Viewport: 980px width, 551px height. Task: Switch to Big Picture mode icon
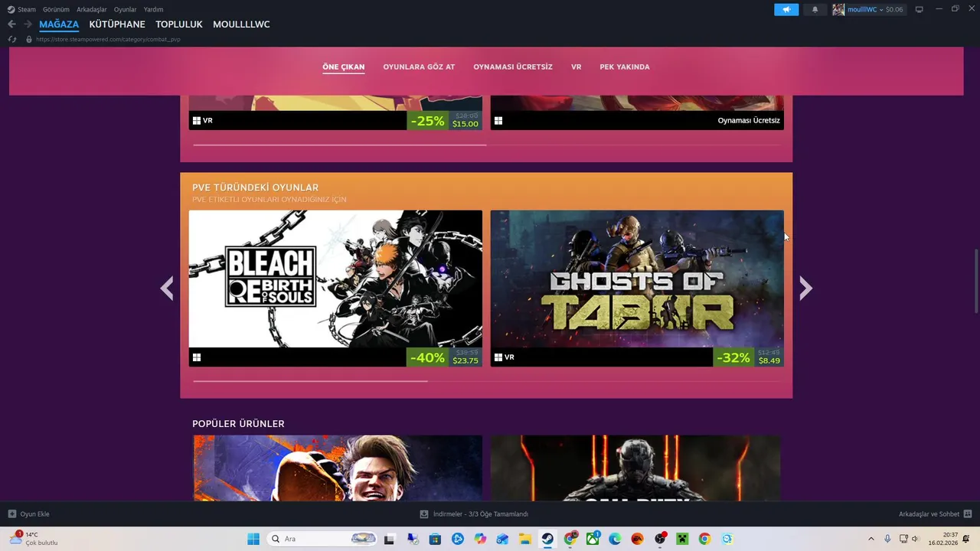(920, 9)
